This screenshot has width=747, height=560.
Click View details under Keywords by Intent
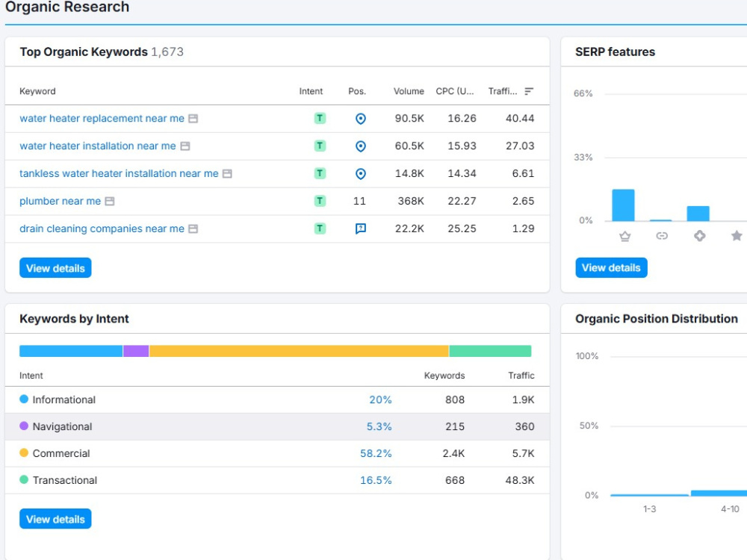click(55, 519)
